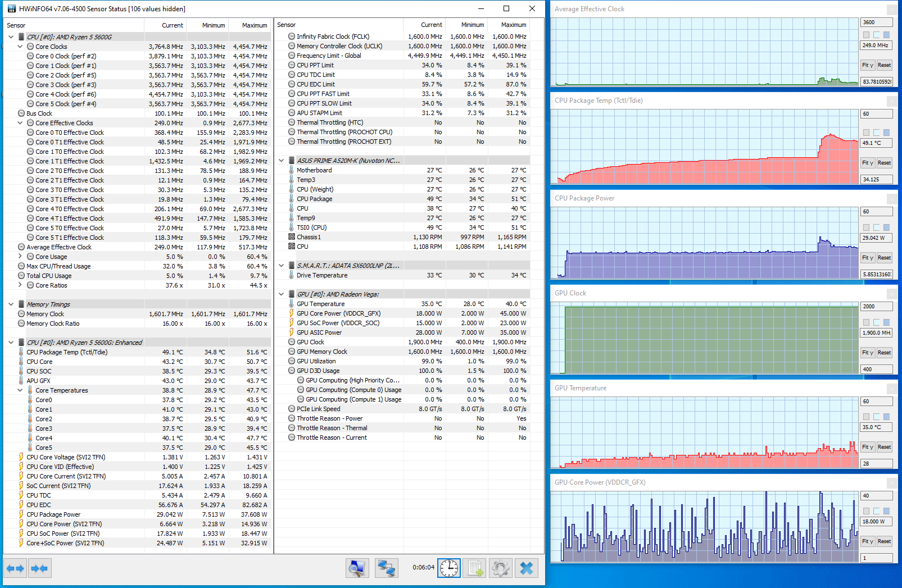Click Fit y in CPU Package Temp graph
This screenshot has width=902, height=588.
coord(868,163)
